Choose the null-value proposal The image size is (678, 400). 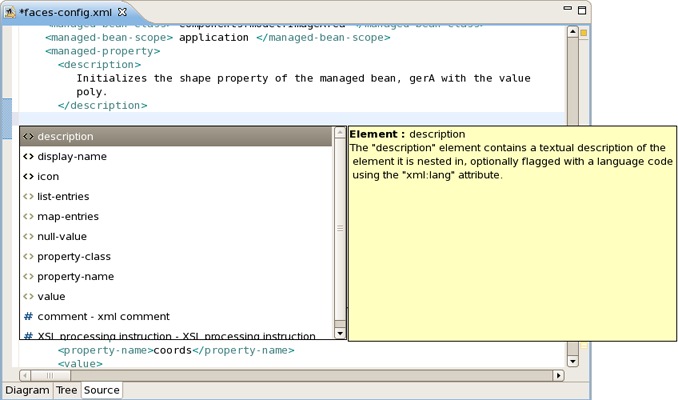point(176,237)
